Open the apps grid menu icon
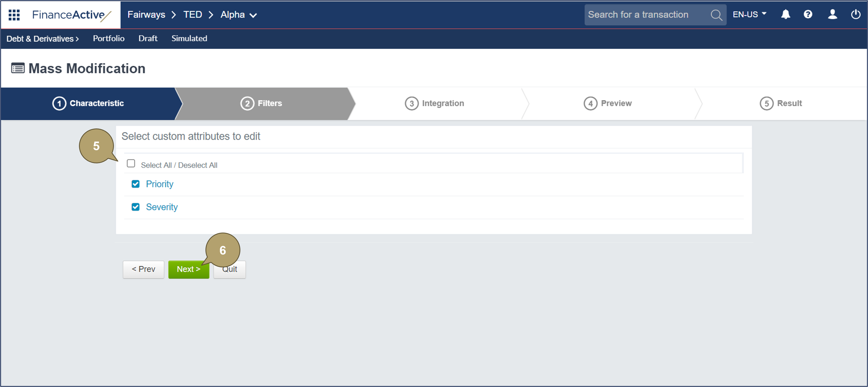 coord(14,15)
